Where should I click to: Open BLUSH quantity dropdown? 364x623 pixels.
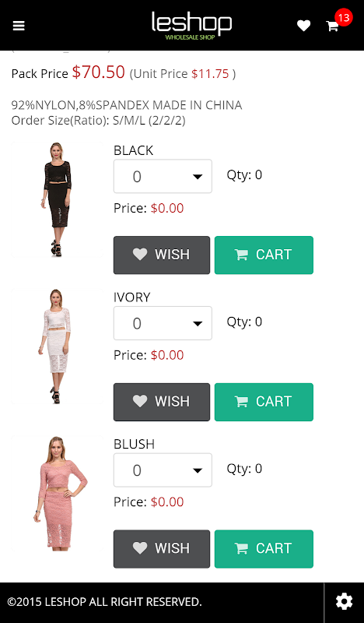(x=163, y=470)
